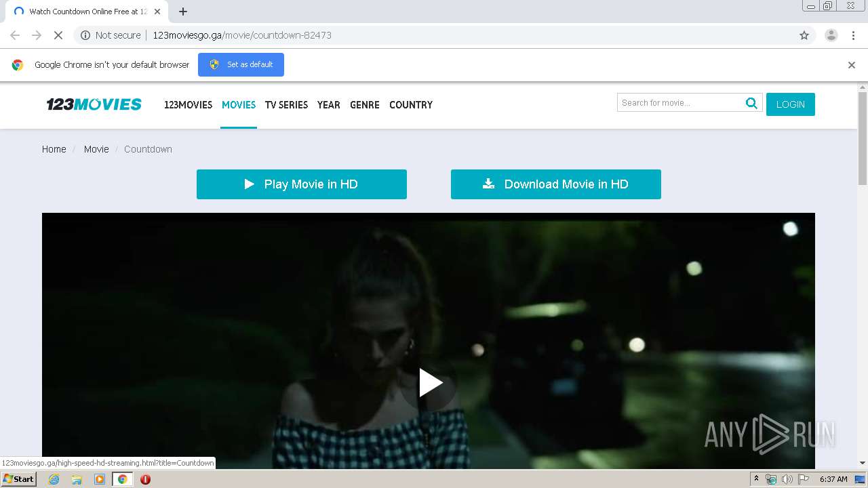Click the LOGIN button
This screenshot has height=488, width=868.
[x=791, y=104]
